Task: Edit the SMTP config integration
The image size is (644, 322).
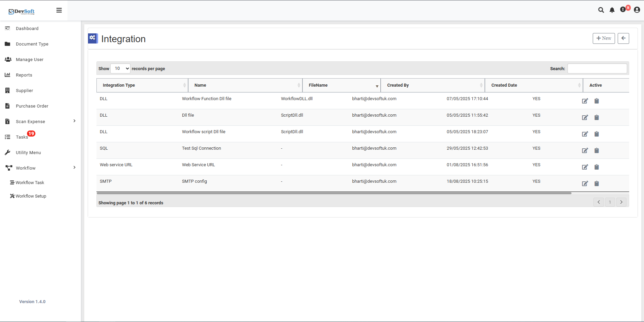Action: click(585, 184)
